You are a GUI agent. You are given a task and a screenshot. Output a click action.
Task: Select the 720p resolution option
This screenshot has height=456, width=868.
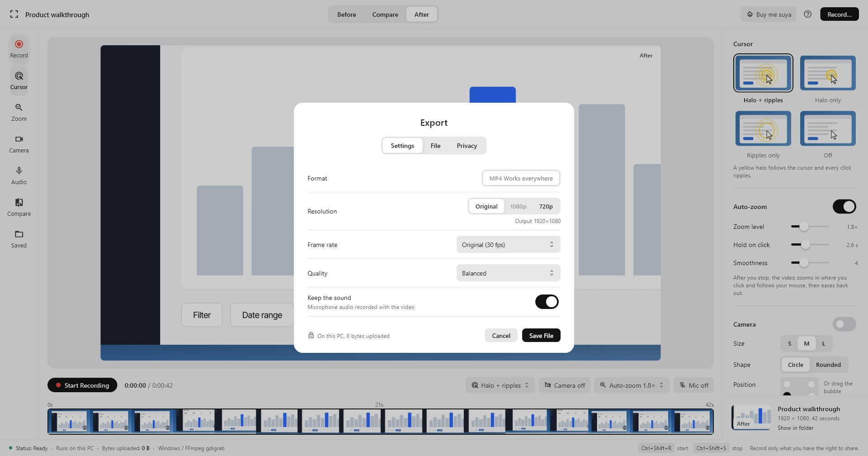(546, 206)
